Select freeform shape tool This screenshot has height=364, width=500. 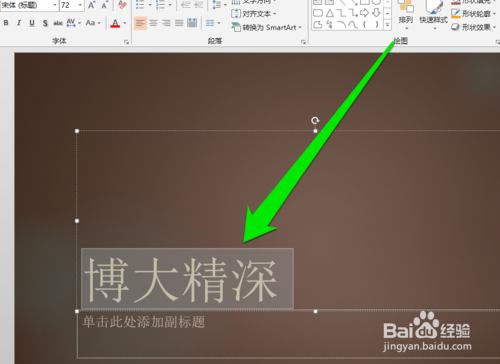(318, 25)
